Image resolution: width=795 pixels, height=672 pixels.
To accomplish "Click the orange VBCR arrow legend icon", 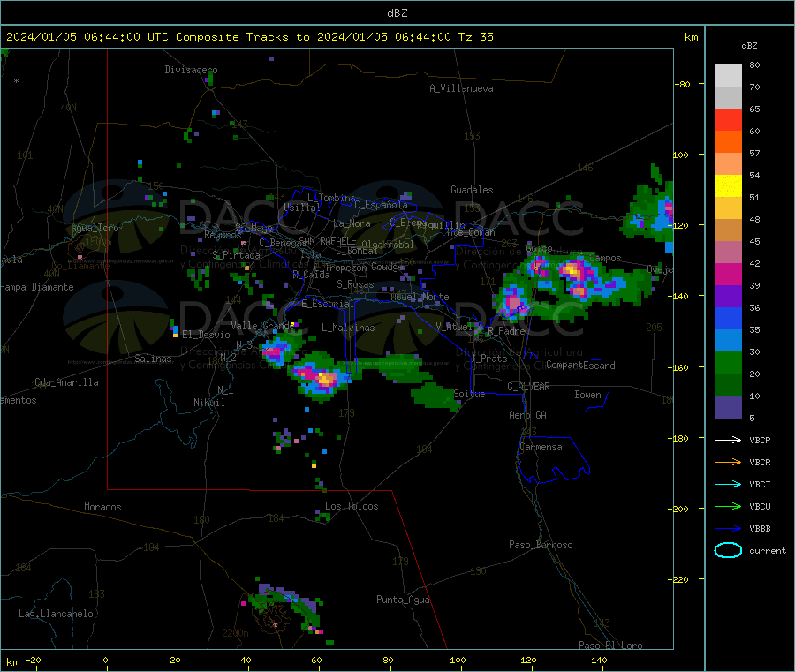I will [728, 462].
